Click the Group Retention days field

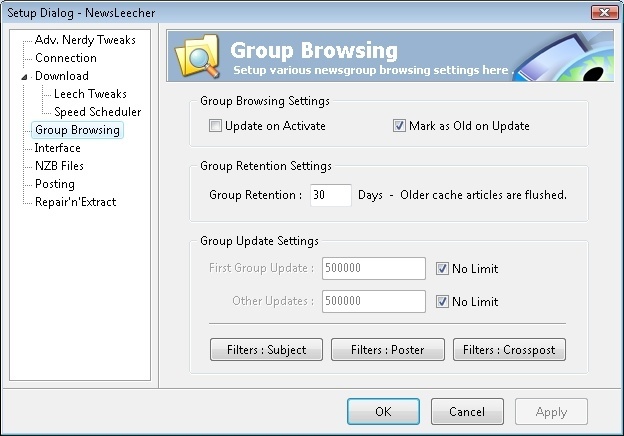pos(331,195)
